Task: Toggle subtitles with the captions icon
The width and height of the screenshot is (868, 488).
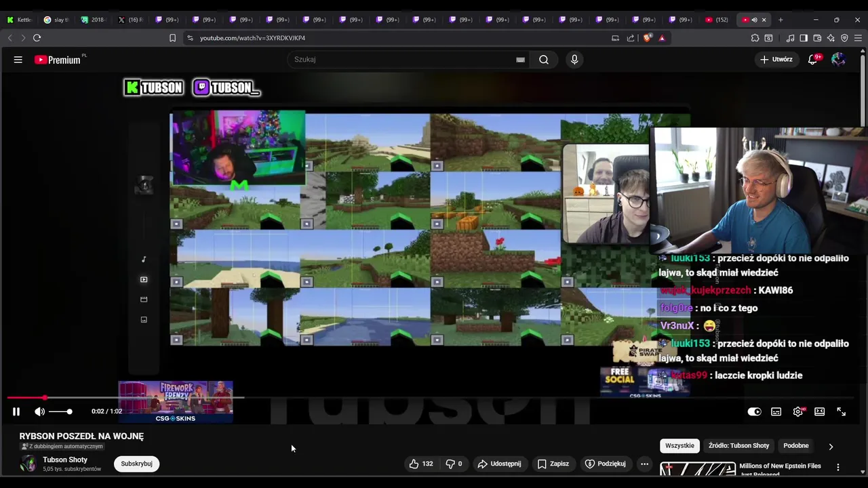Action: [x=776, y=411]
